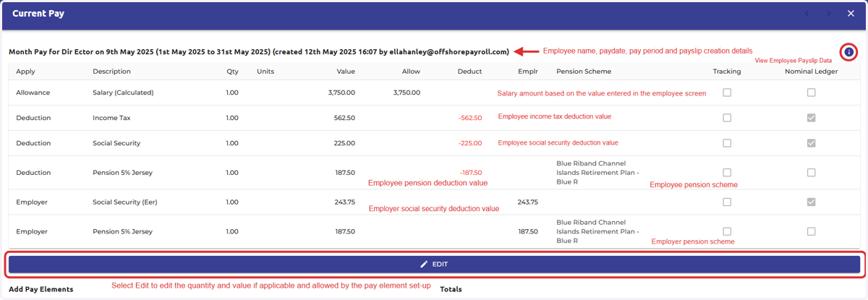Click the -562.50 deduct amount

click(470, 118)
